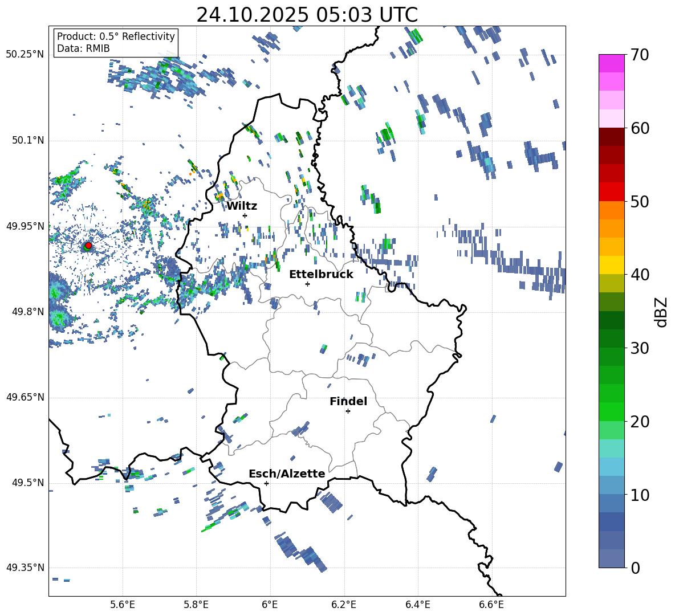
Task: Click the 6.2°E longitude label
Action: [344, 605]
